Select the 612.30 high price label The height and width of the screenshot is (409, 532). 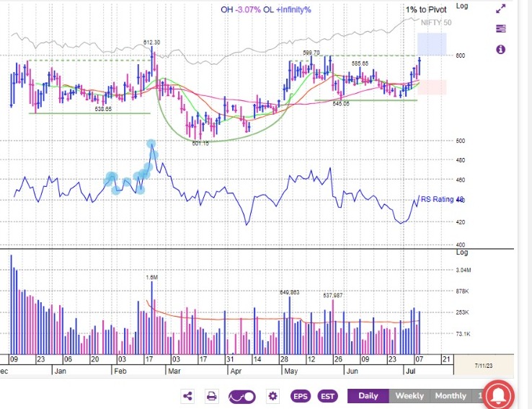coord(151,43)
